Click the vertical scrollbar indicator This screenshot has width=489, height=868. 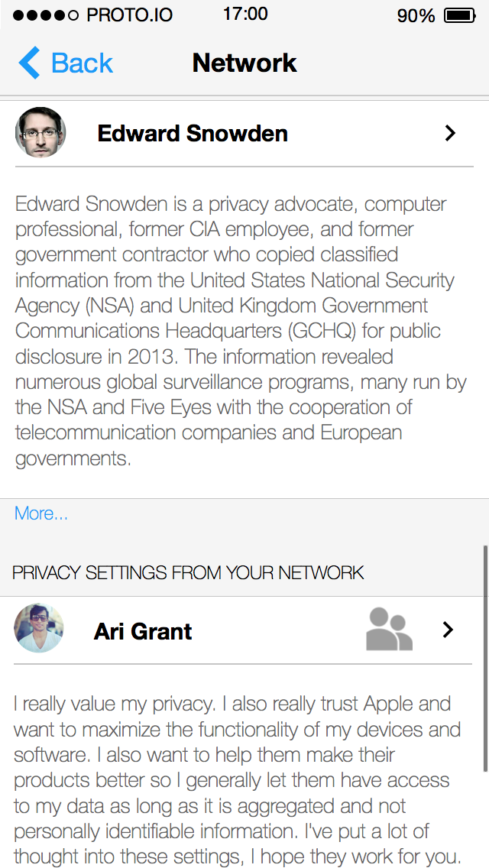(486, 659)
